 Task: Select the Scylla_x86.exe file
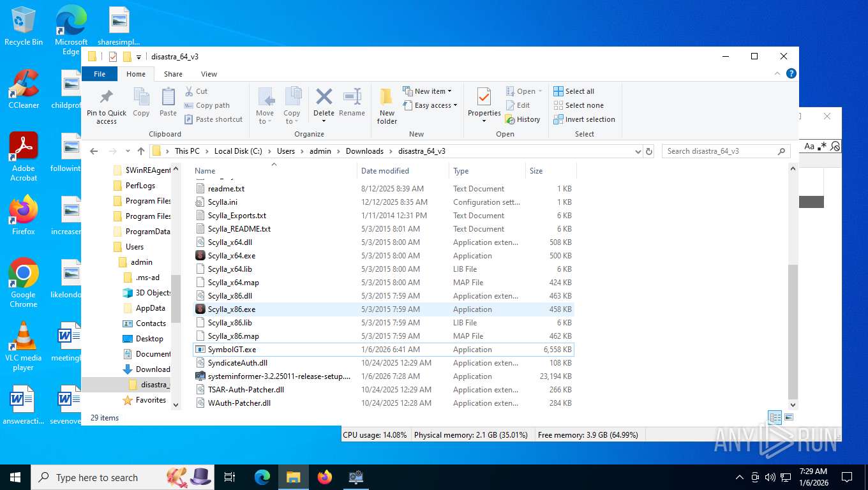coord(384,309)
